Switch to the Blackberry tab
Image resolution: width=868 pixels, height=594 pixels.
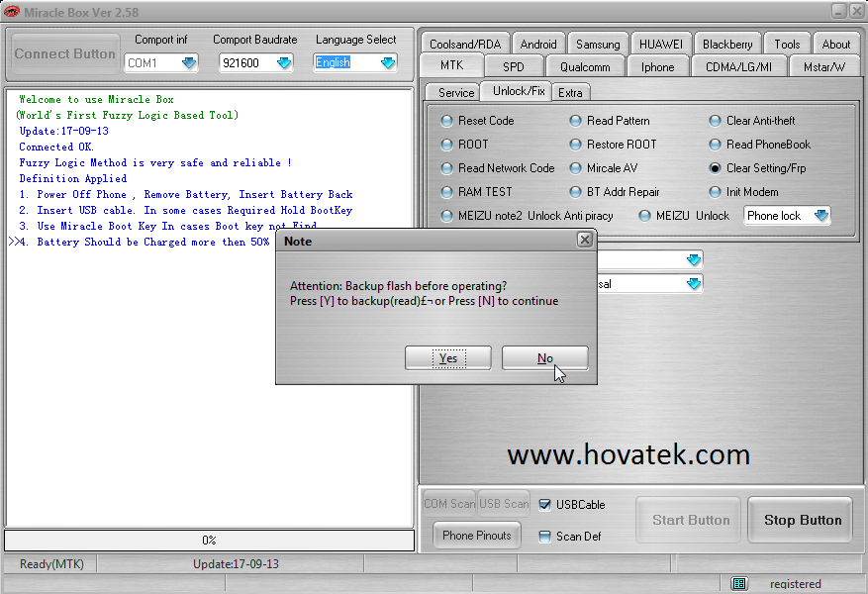pos(727,45)
